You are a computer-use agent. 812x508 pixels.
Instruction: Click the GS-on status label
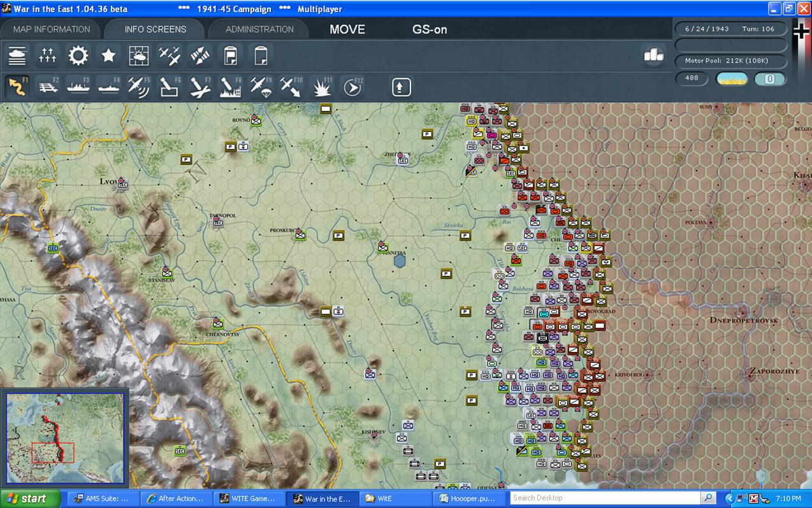(x=430, y=29)
